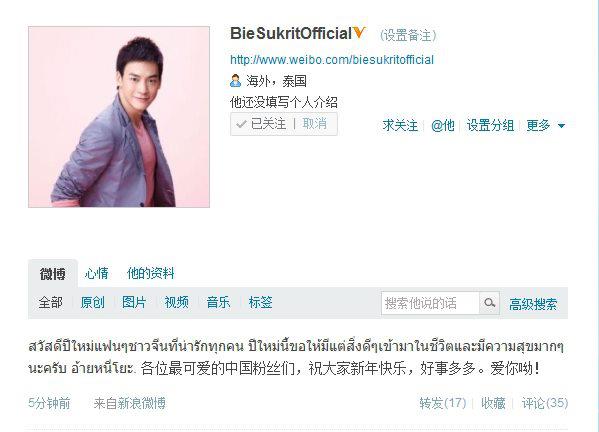This screenshot has height=432, width=599.
Task: Switch to the 心情 tab
Action: click(x=97, y=273)
